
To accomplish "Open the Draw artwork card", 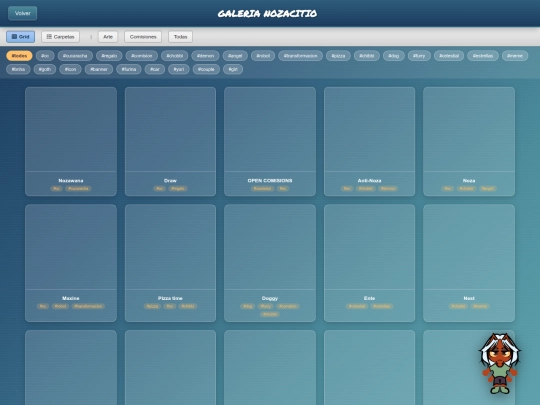I will point(170,141).
